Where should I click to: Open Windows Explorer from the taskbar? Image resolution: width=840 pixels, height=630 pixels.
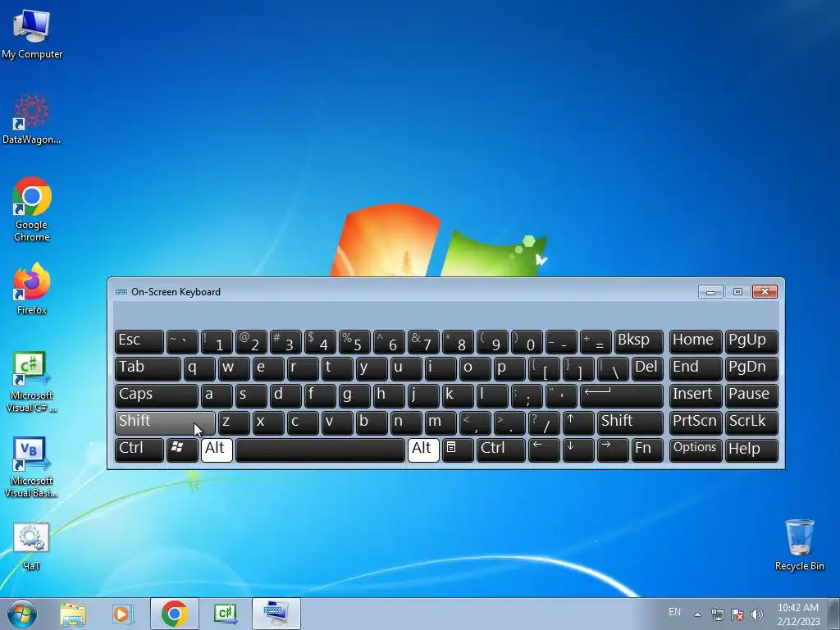point(73,614)
